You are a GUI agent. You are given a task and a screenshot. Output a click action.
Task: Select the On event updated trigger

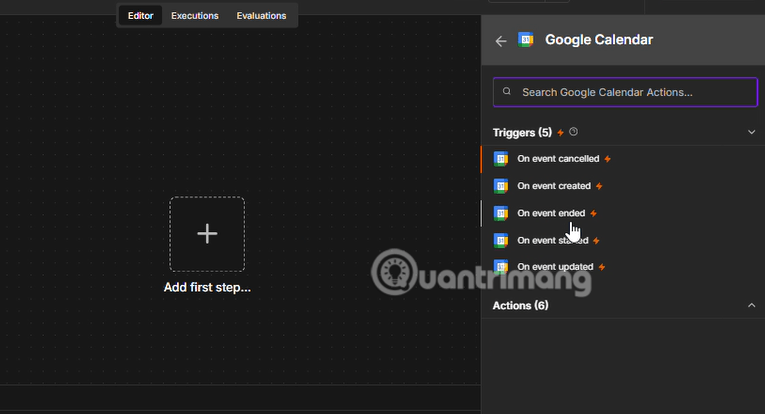(x=623, y=267)
